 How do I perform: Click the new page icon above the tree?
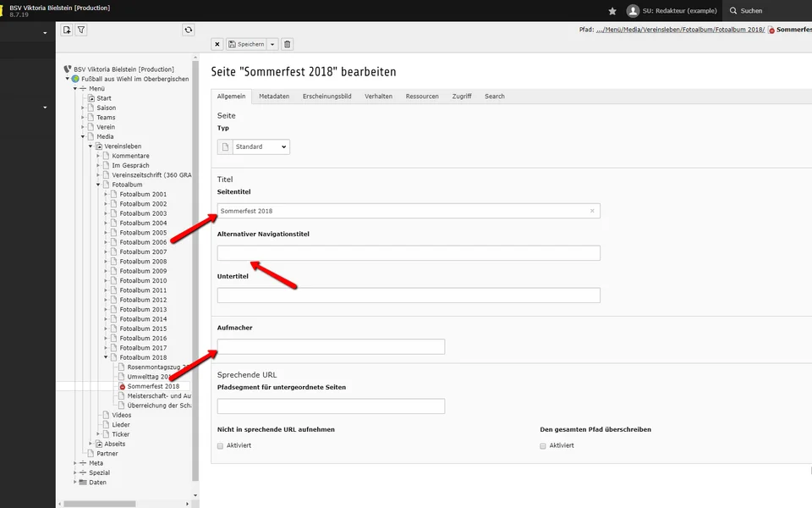[x=67, y=30]
